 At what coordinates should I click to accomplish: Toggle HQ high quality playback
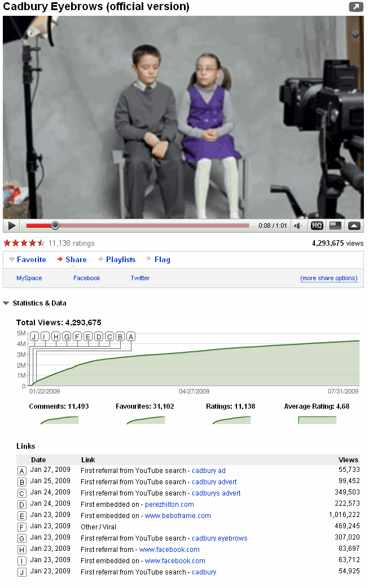coord(317,226)
